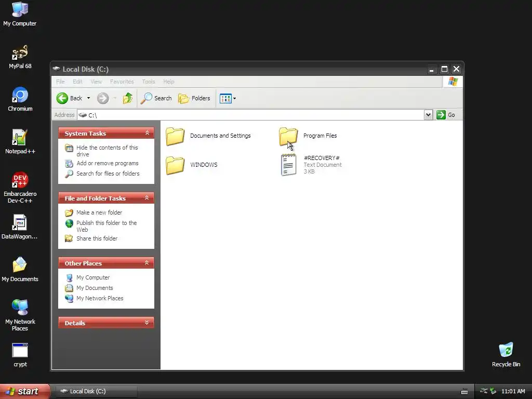The width and height of the screenshot is (532, 399).
Task: Select the #RECOVERY# text document icon
Action: coord(288,165)
